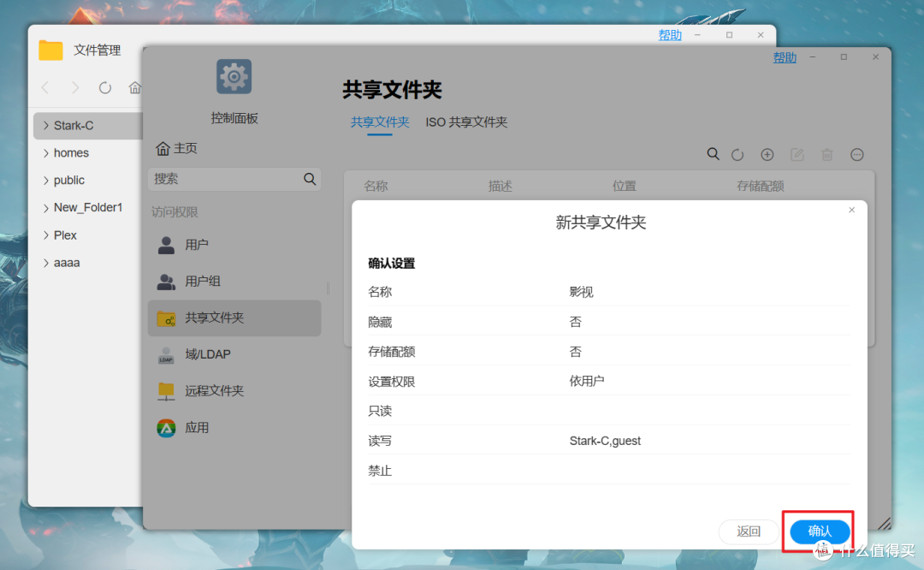Screen dimensions: 924x570
Task: Click the 用户组 group icon
Action: pos(166,282)
